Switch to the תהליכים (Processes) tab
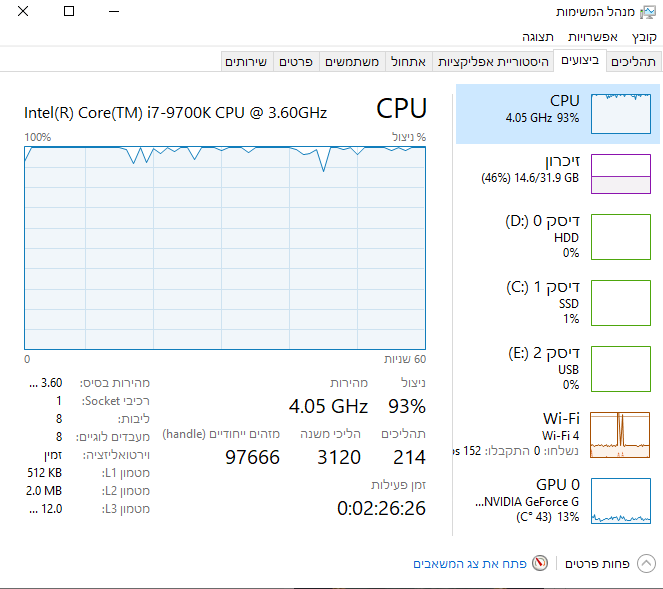Screen dimensions: 663x589 coord(634,62)
